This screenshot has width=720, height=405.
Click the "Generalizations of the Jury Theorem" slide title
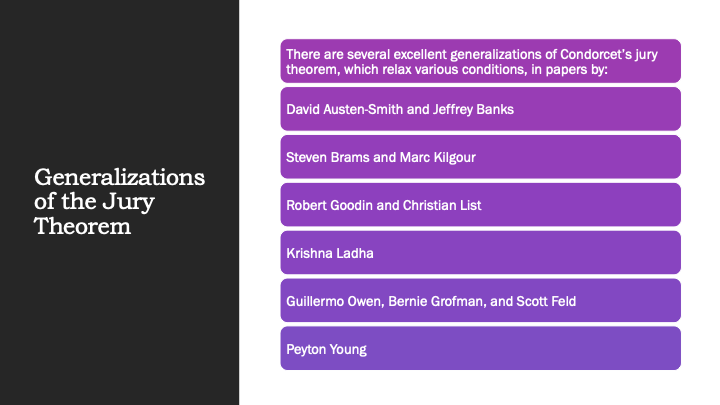(119, 202)
